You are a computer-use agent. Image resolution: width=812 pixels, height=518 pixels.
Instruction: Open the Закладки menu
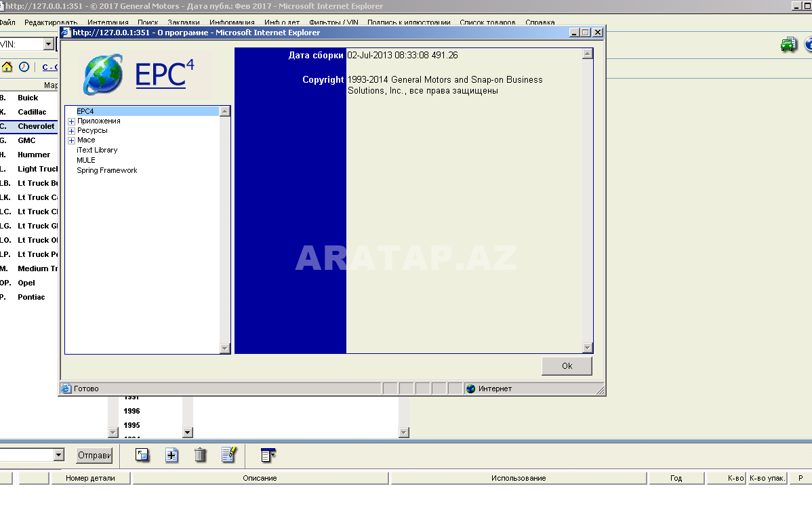click(183, 22)
